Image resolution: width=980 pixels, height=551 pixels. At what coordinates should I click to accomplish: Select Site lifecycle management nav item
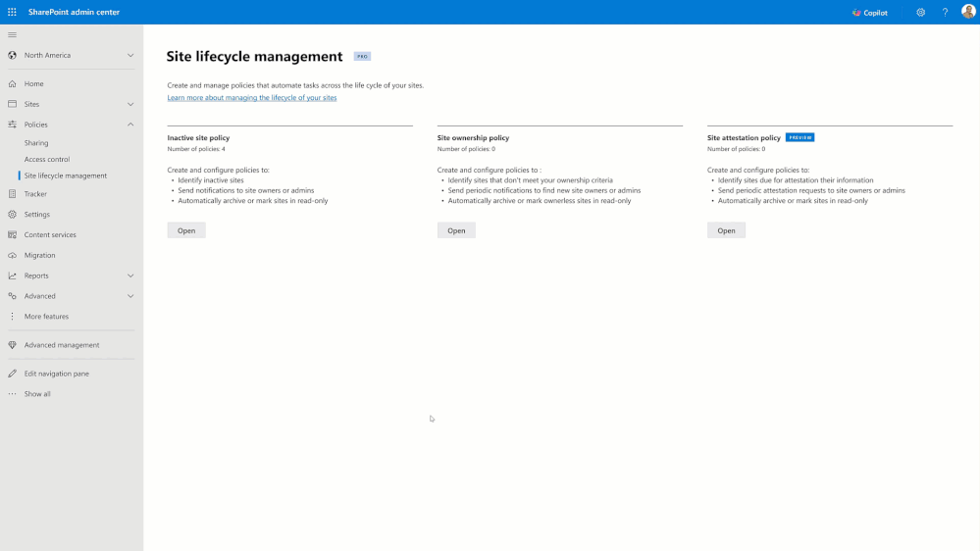tap(66, 175)
